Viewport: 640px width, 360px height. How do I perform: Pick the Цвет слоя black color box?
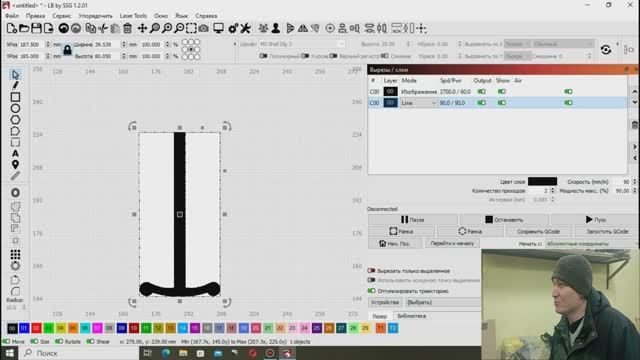click(x=542, y=181)
